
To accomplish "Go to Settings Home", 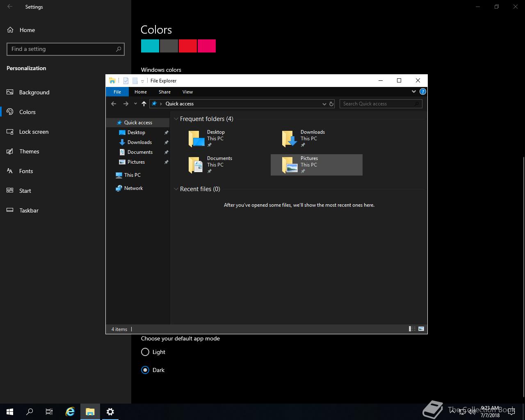I will 66,30.
